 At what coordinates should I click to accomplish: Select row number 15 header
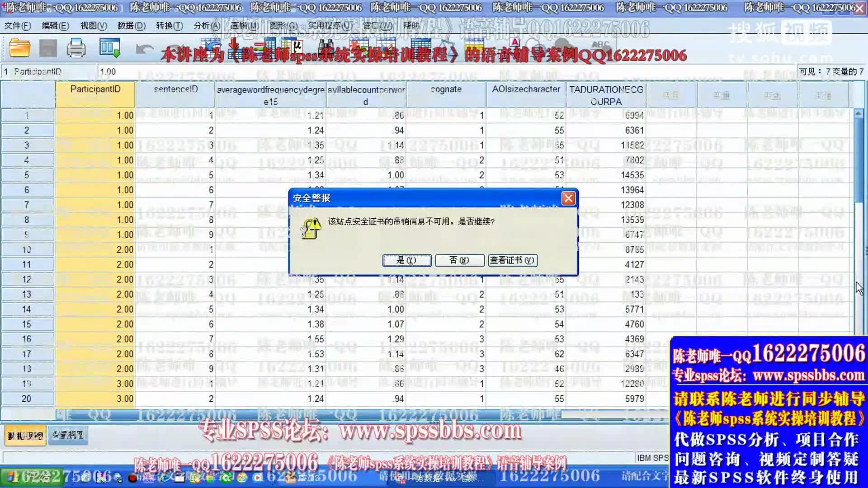(27, 324)
